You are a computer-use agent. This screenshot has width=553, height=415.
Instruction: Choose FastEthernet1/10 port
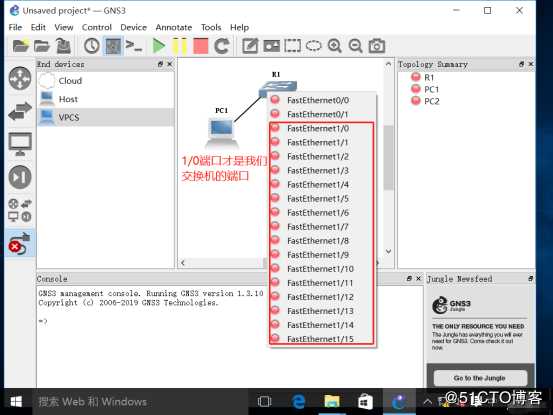322,269
